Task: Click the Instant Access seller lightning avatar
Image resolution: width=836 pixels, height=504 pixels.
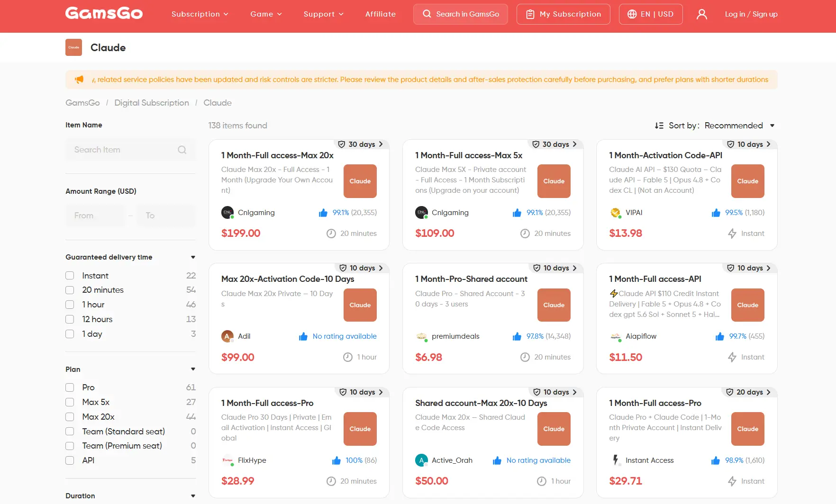Action: click(615, 460)
